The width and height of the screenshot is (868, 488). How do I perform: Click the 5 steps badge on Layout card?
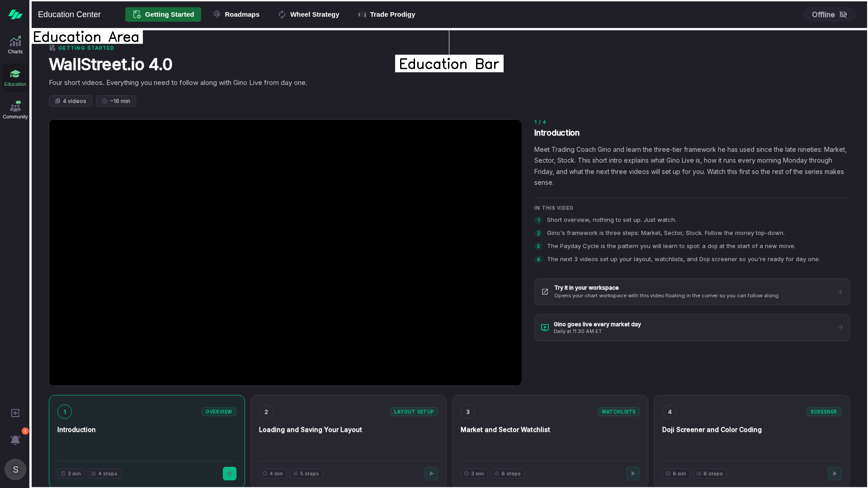click(306, 474)
